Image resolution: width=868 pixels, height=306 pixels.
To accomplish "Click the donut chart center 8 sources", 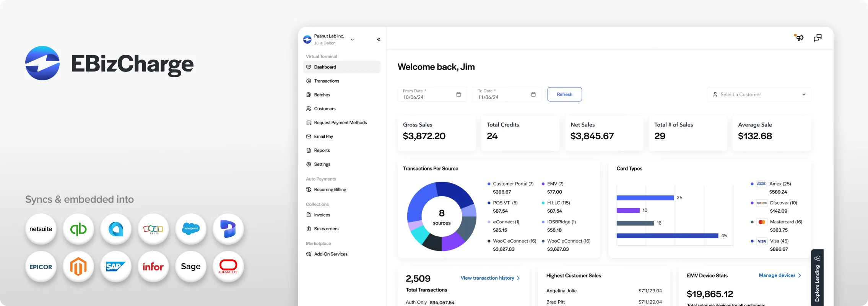I will [x=442, y=217].
